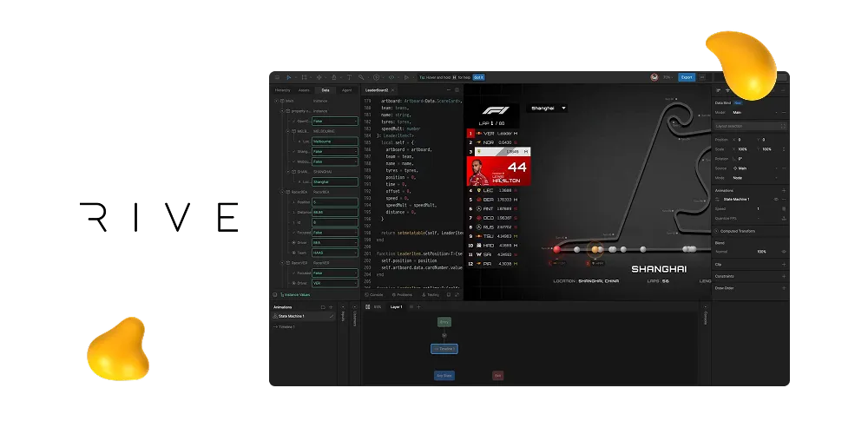The height and width of the screenshot is (434, 868).
Task: Close the LeaderBoard2 tab
Action: pyautogui.click(x=392, y=90)
